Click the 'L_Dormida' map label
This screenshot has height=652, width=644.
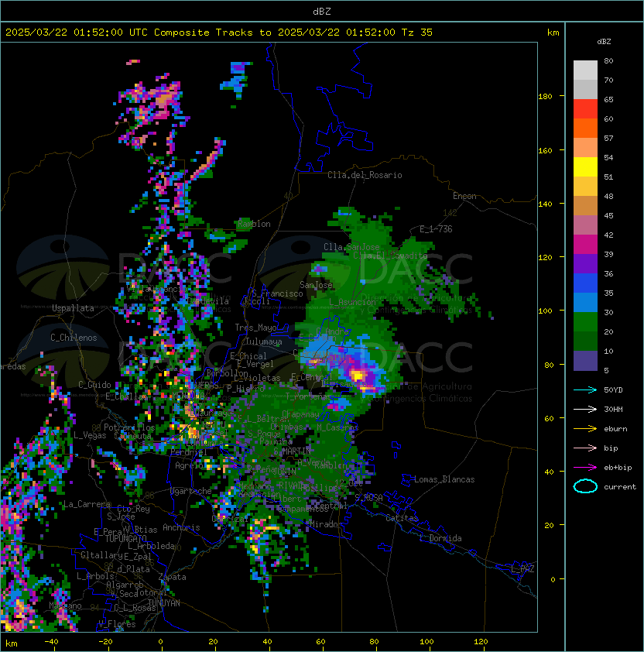click(x=440, y=538)
